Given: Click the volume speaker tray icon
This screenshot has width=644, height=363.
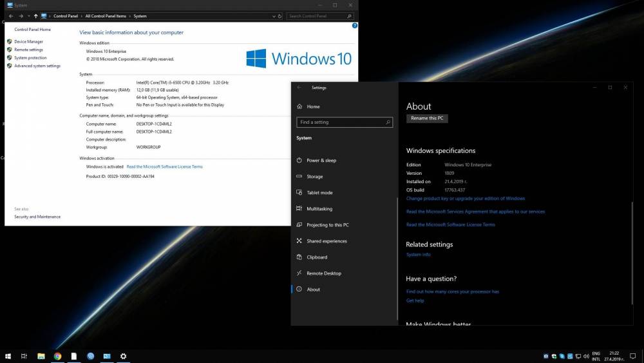Looking at the screenshot, I should click(x=586, y=357).
